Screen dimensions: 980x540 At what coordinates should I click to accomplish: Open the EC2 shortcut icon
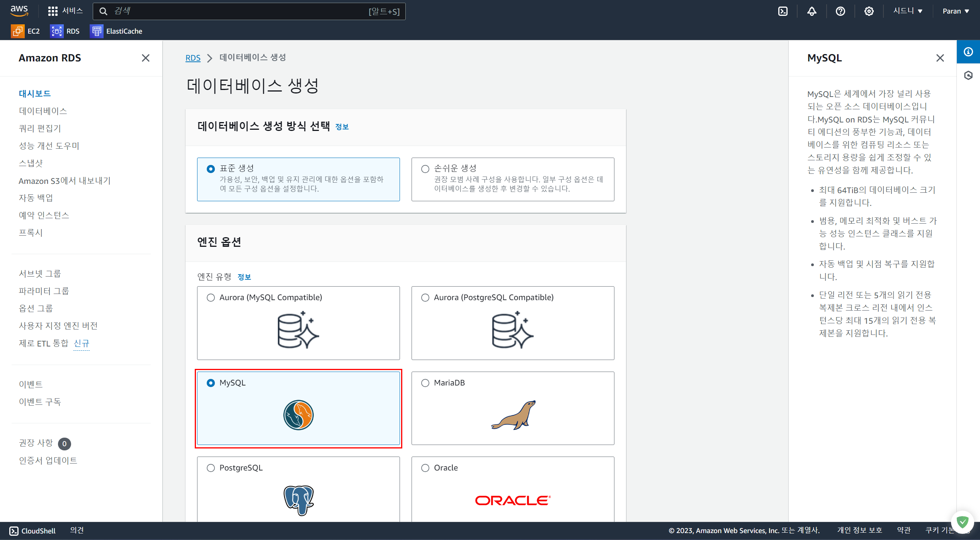point(17,31)
